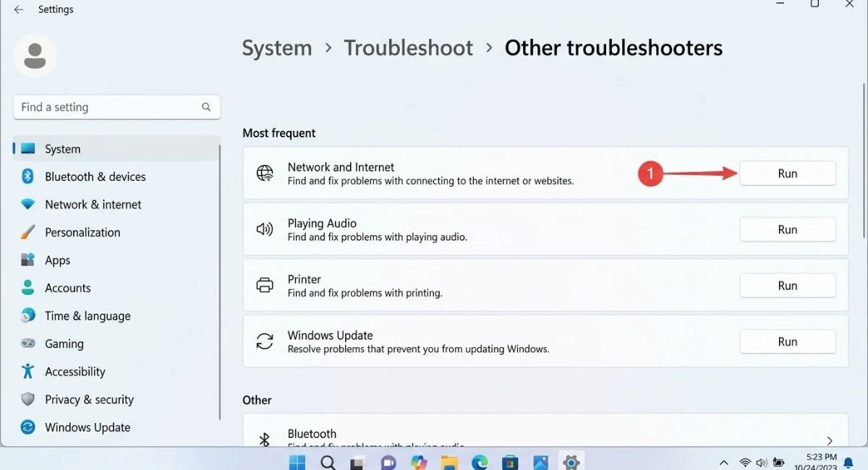Open Apps settings
The width and height of the screenshot is (868, 470).
click(116, 260)
